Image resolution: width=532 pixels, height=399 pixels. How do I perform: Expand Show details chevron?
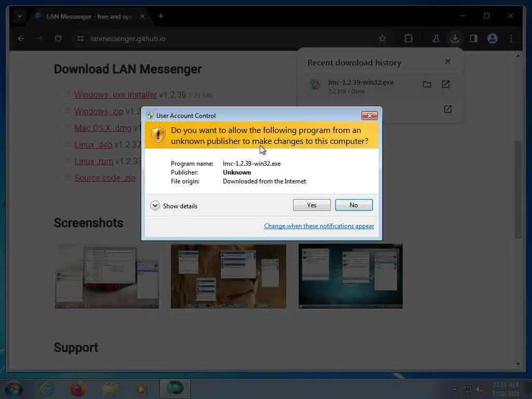155,206
